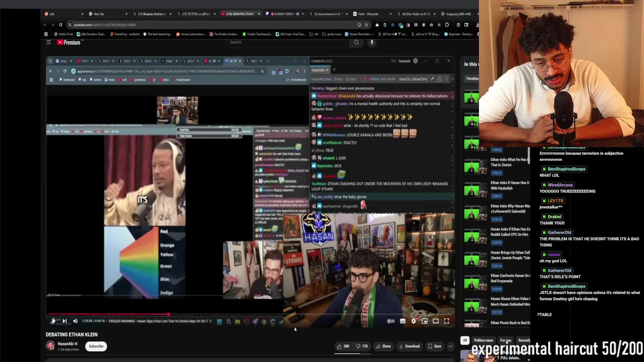The image size is (644, 362).
Task: Open Creator Dashboard bookmark
Action: click(x=256, y=34)
